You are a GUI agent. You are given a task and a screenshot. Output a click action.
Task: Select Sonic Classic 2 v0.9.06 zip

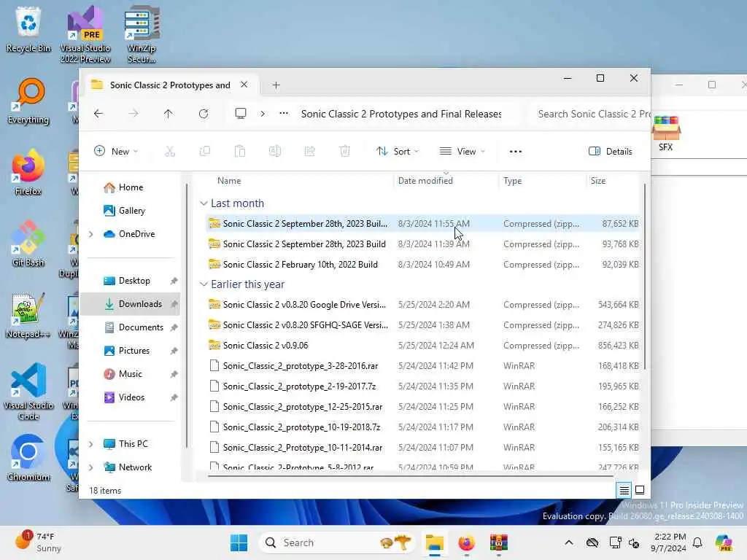click(422, 345)
